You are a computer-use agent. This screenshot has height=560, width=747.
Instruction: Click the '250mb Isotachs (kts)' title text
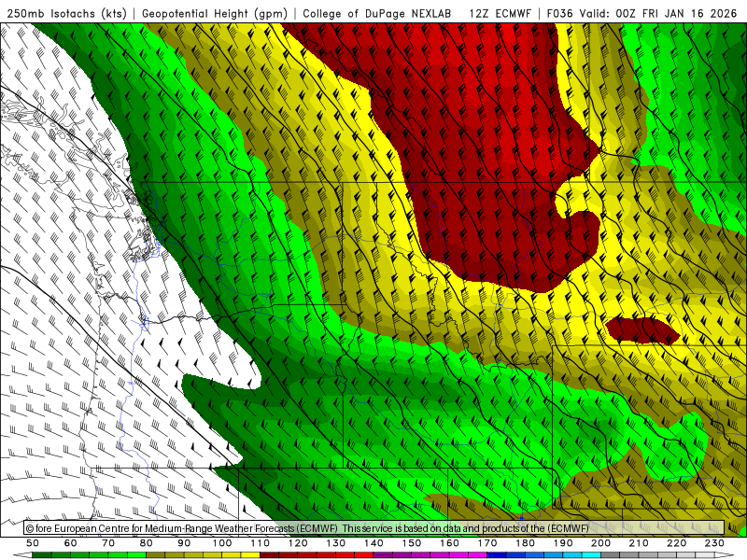pos(66,14)
